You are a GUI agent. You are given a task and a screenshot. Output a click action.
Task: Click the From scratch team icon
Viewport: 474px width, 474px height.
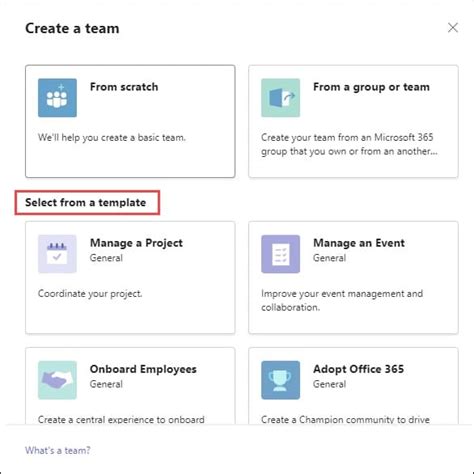57,98
